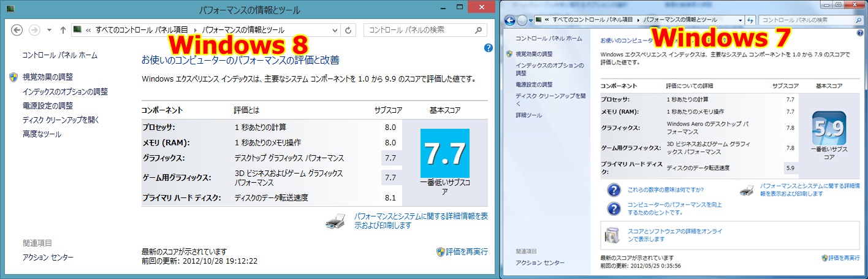This screenshot has width=868, height=279.
Task: Click the Back arrow in Windows 8 window
Action: click(x=17, y=29)
